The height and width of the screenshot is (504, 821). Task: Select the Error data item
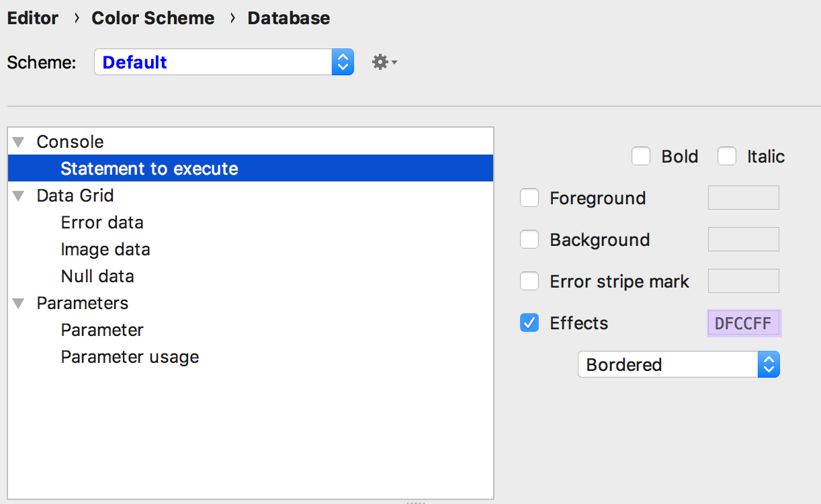102,222
